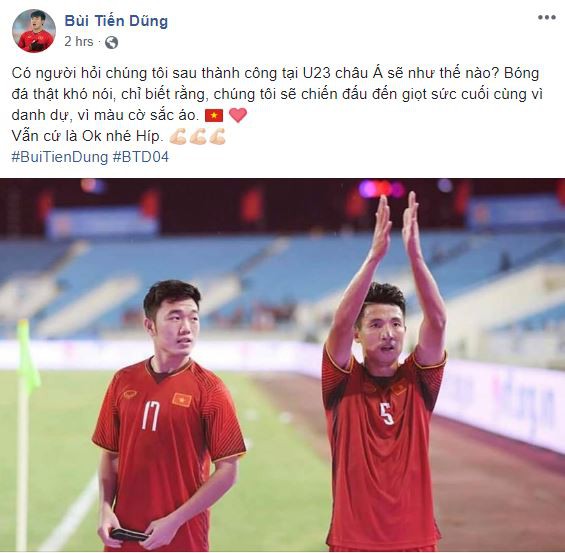Visit the Bùi Tiến Dũng profile link
The image size is (565, 553).
click(116, 21)
